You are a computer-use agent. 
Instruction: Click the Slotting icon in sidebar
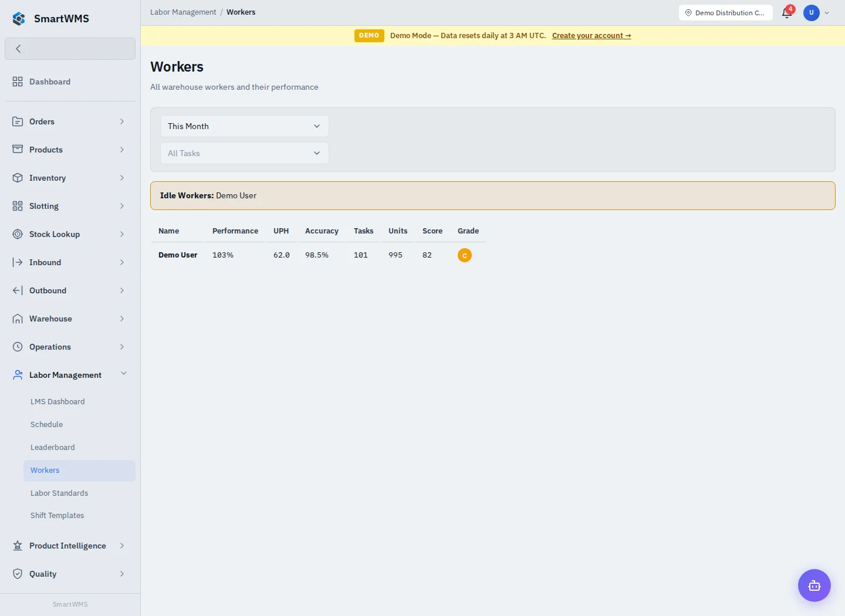(x=18, y=206)
